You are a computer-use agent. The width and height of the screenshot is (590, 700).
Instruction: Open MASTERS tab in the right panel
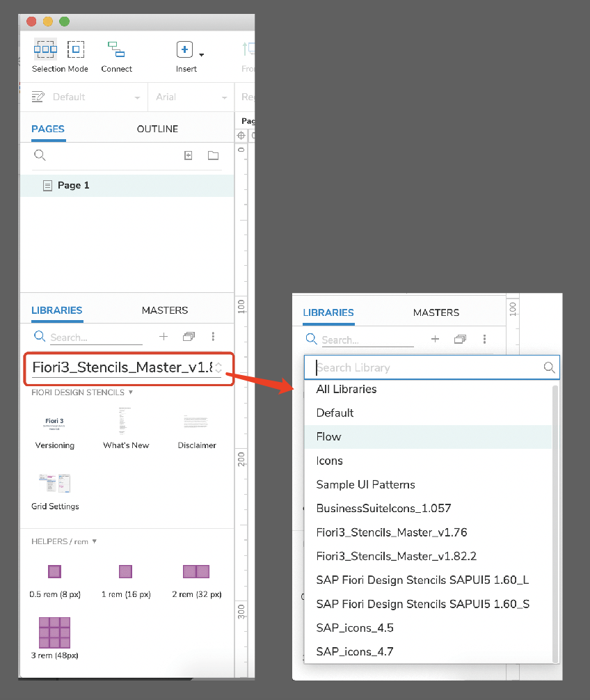click(x=436, y=312)
